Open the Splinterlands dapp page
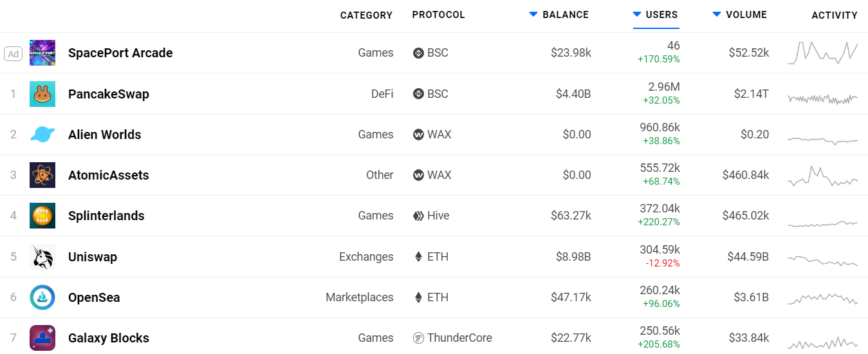The image size is (868, 354). click(x=106, y=216)
